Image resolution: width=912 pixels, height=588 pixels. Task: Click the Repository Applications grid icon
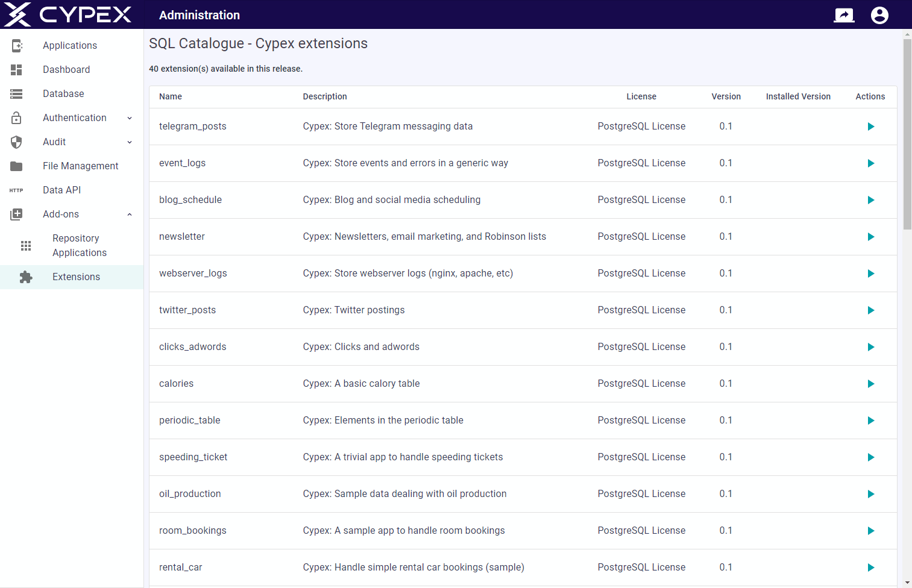coord(26,245)
